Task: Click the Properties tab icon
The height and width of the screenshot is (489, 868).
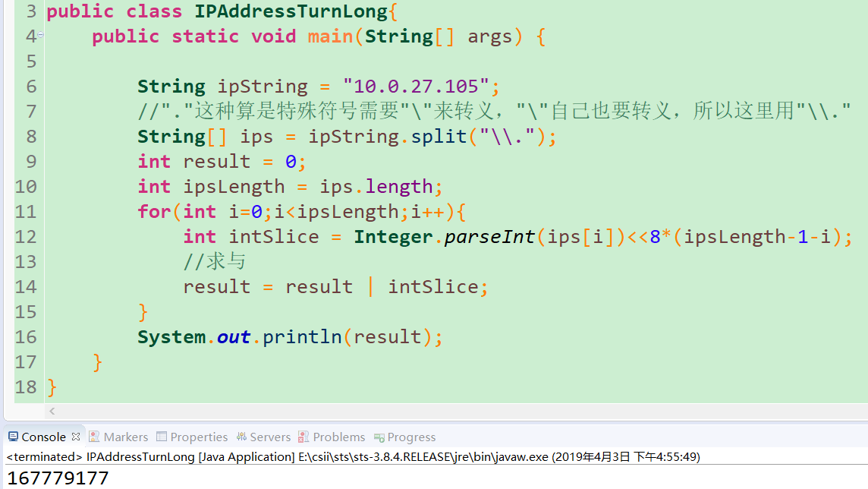Action: [161, 437]
